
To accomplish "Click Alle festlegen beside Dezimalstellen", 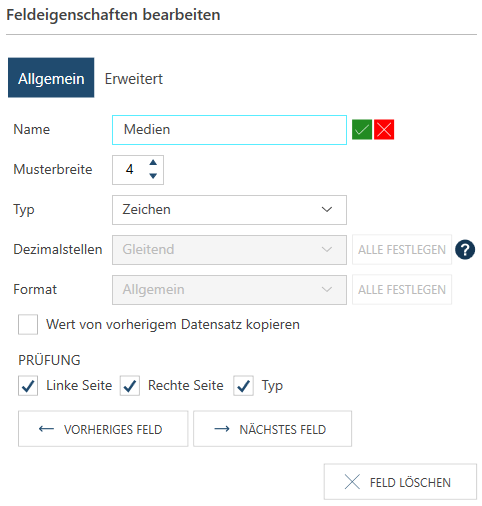I will (x=402, y=250).
